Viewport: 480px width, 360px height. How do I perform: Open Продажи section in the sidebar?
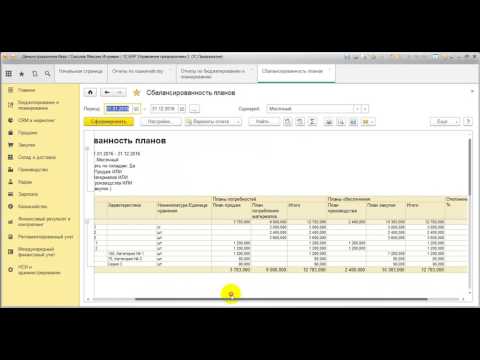[27, 133]
